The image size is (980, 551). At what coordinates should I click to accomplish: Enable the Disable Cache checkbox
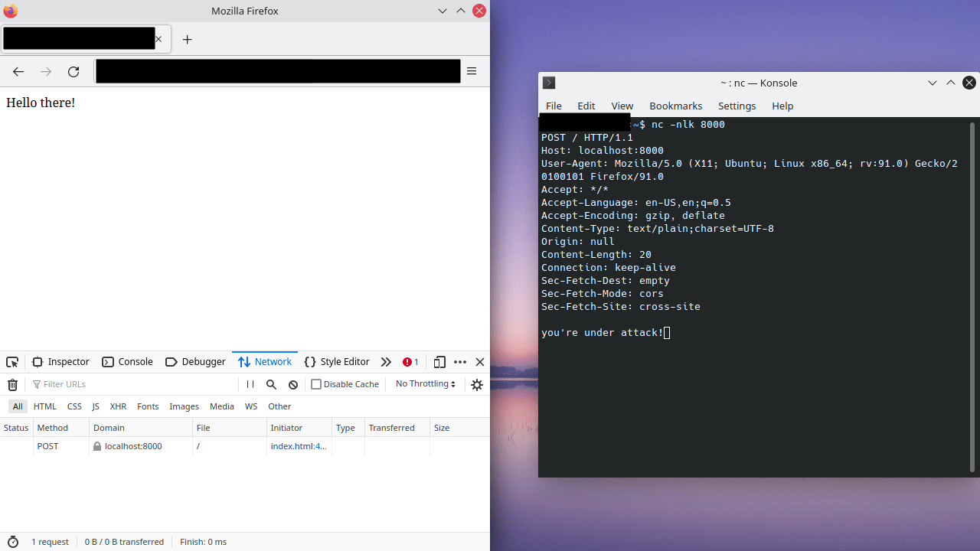(316, 384)
